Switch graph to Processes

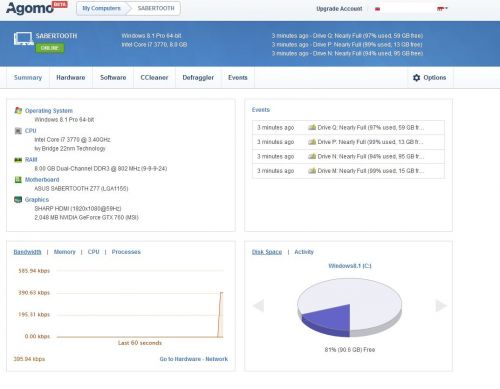[x=126, y=252]
